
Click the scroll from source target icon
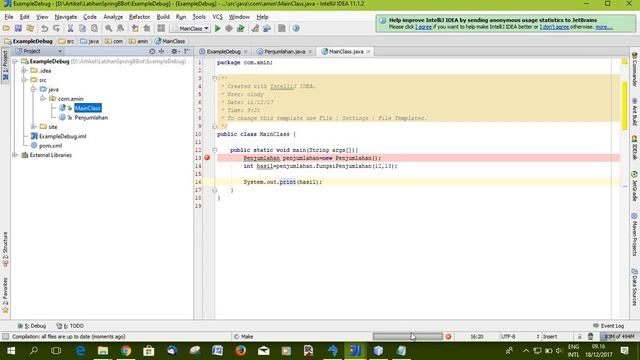coord(152,51)
